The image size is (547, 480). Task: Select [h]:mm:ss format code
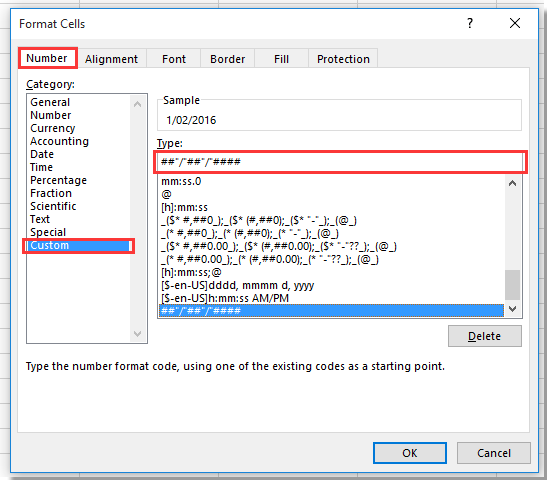click(185, 207)
